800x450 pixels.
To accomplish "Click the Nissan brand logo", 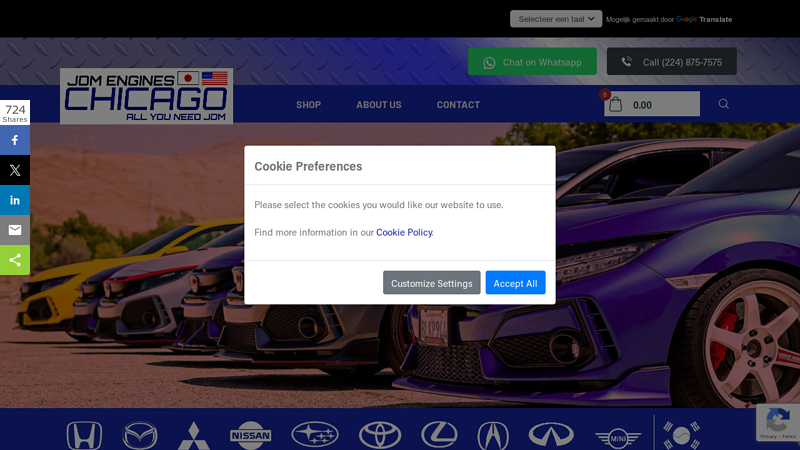I will tap(250, 434).
